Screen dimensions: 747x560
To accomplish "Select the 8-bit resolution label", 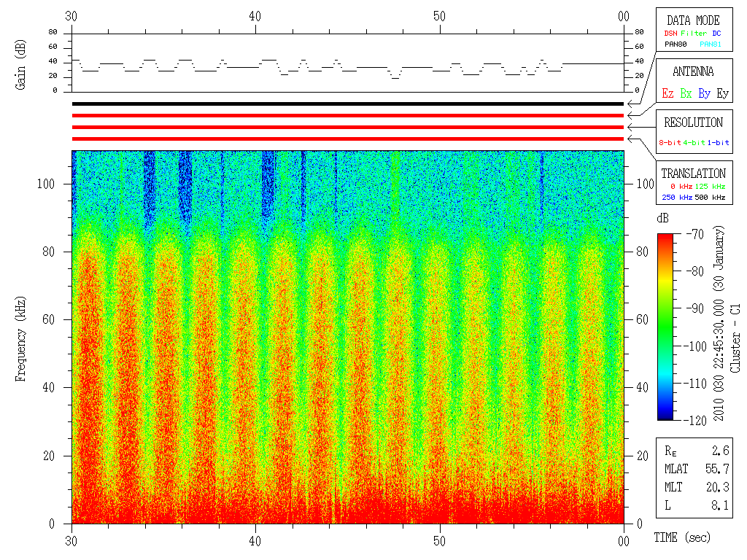I will pyautogui.click(x=670, y=142).
